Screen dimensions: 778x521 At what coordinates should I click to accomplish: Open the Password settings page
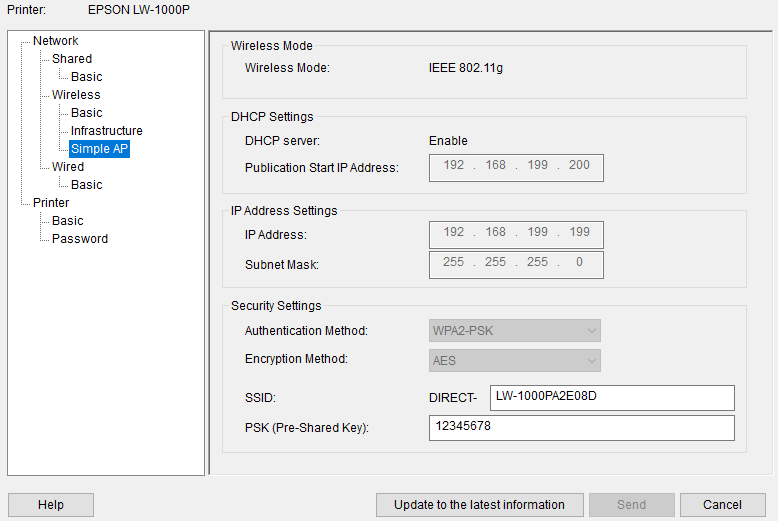[80, 239]
